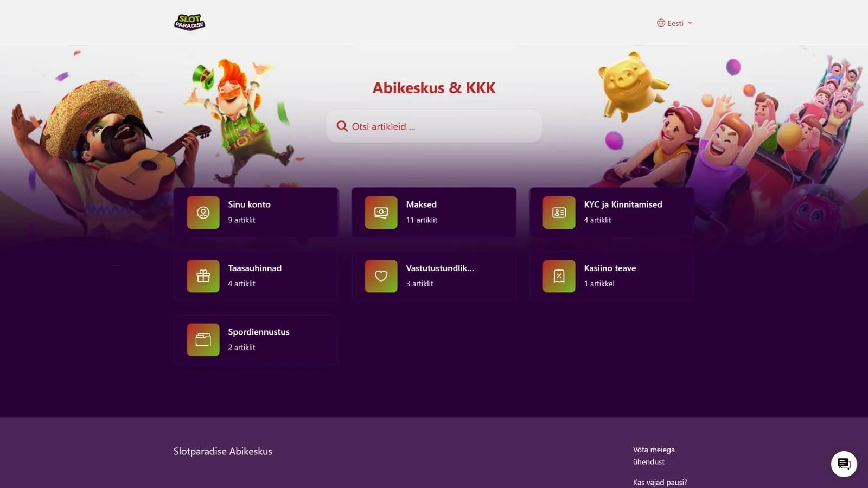This screenshot has height=488, width=868.
Task: Click the Maksed money icon
Action: tap(381, 213)
